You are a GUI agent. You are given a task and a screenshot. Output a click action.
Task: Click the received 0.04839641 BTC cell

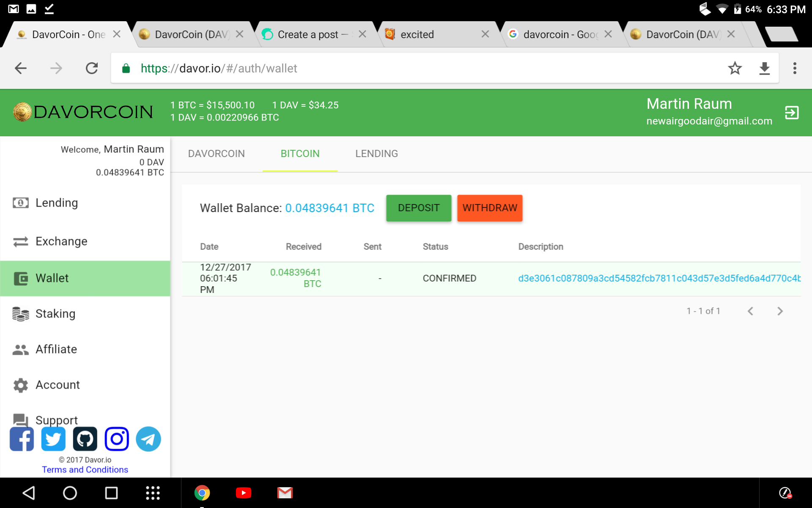point(296,278)
